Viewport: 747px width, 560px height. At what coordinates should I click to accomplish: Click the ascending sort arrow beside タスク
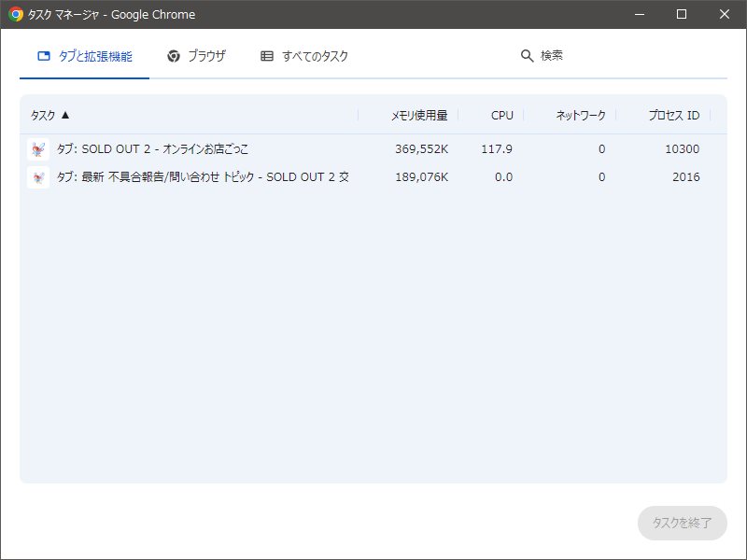click(65, 116)
